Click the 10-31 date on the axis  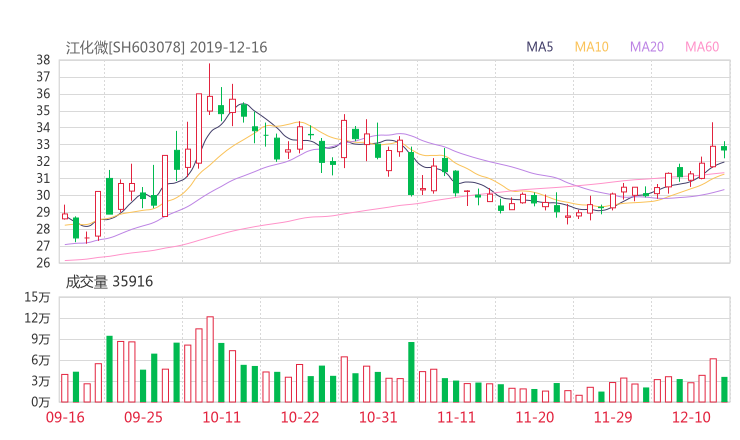[378, 417]
